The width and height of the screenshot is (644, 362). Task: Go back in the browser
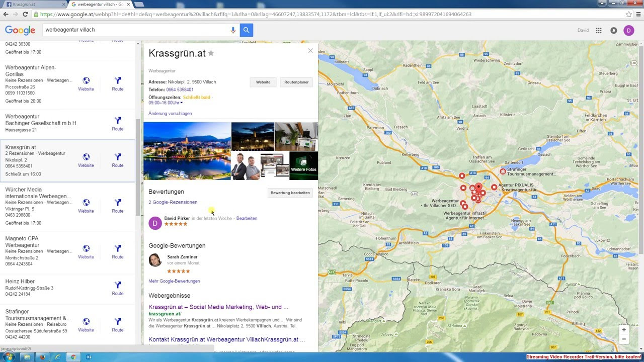point(5,14)
